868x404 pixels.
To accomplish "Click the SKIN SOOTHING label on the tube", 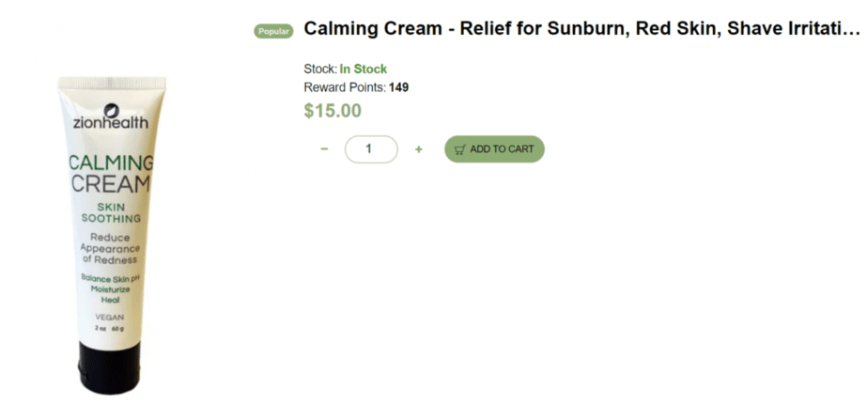I will (x=111, y=212).
